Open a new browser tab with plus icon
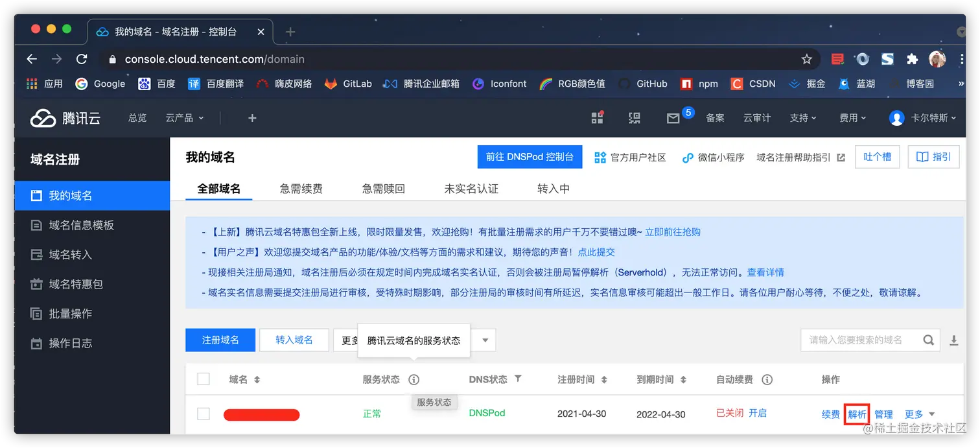This screenshot has width=980, height=448. click(x=290, y=31)
